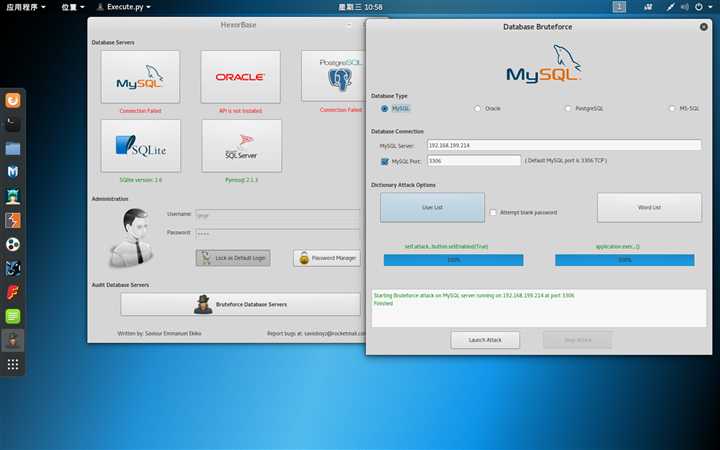Screen dimensions: 720x450
Task: Click the 'Connection Failed' text under MySQL tile
Action: (x=141, y=111)
